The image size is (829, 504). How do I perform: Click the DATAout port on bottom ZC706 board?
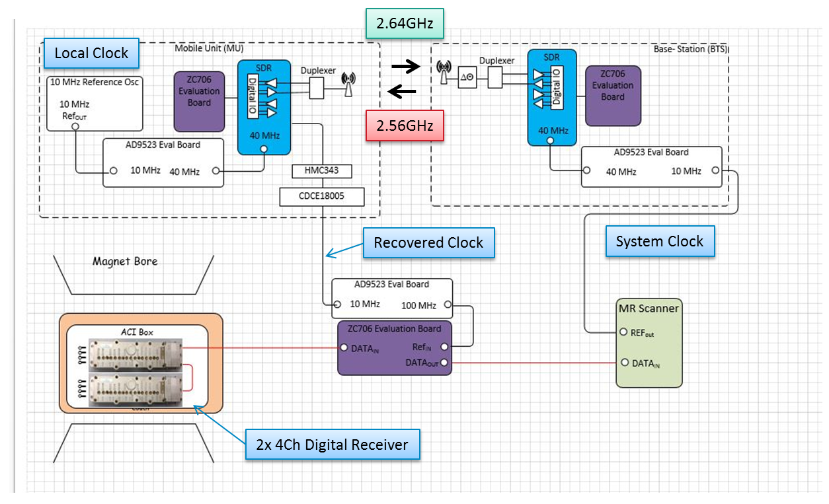[x=445, y=363]
